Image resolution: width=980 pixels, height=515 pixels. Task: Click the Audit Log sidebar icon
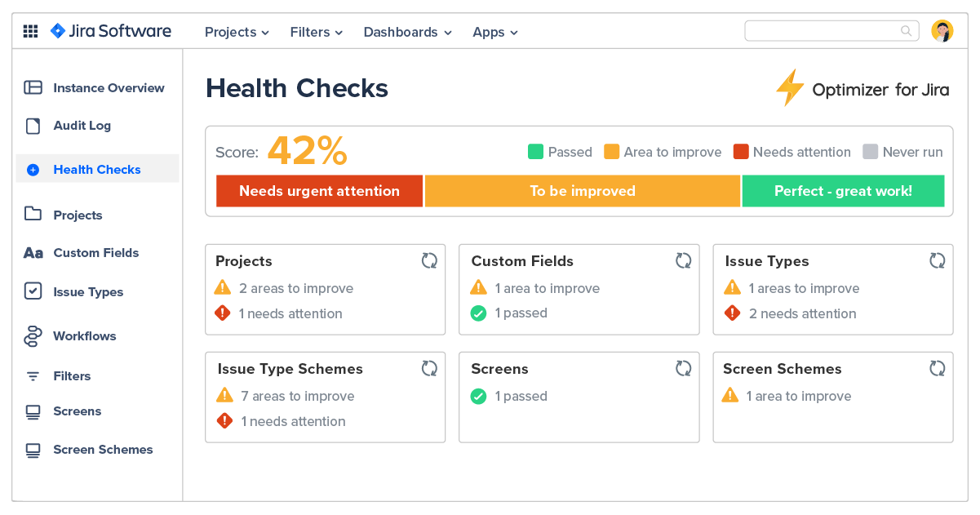pos(33,126)
